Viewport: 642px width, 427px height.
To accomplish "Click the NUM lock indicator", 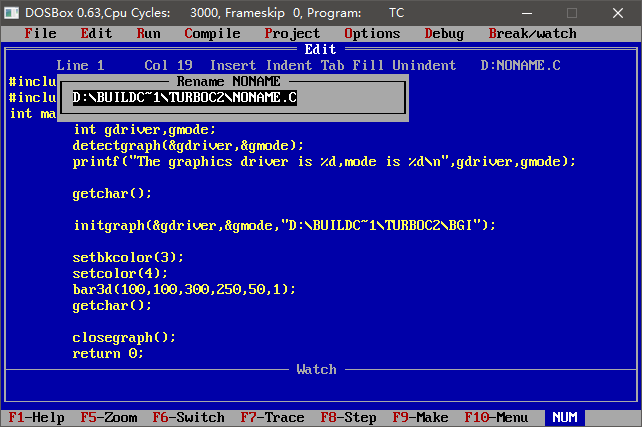I will pyautogui.click(x=564, y=417).
